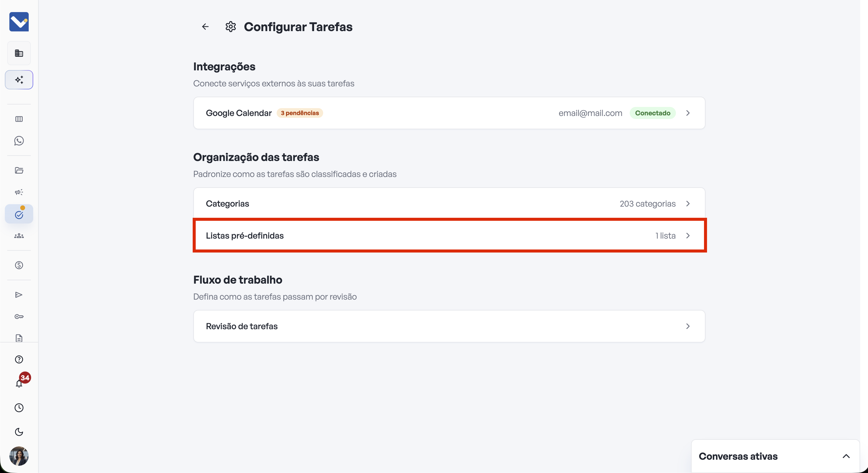This screenshot has height=473, width=868.
Task: Open the WhatsApp icon in sidebar
Action: point(19,141)
